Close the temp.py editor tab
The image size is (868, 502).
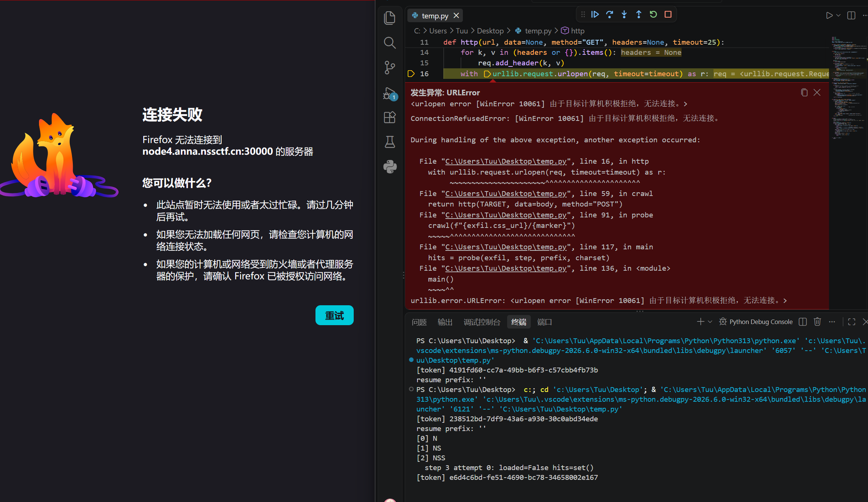pyautogui.click(x=456, y=15)
